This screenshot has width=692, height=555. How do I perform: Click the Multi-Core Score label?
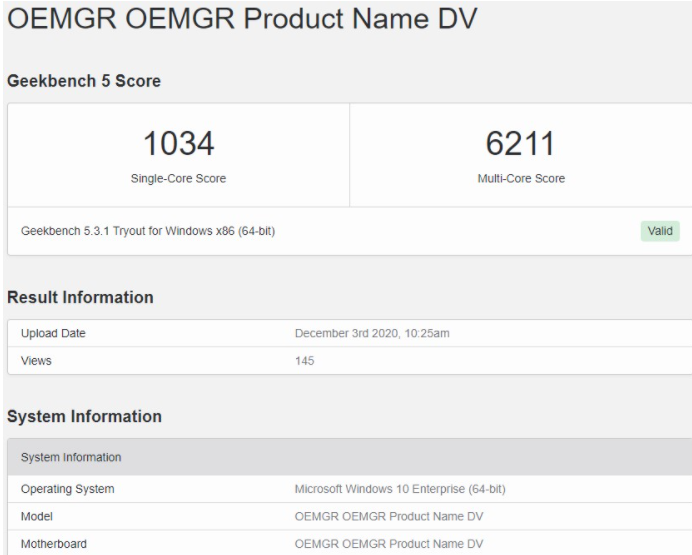pyautogui.click(x=521, y=178)
